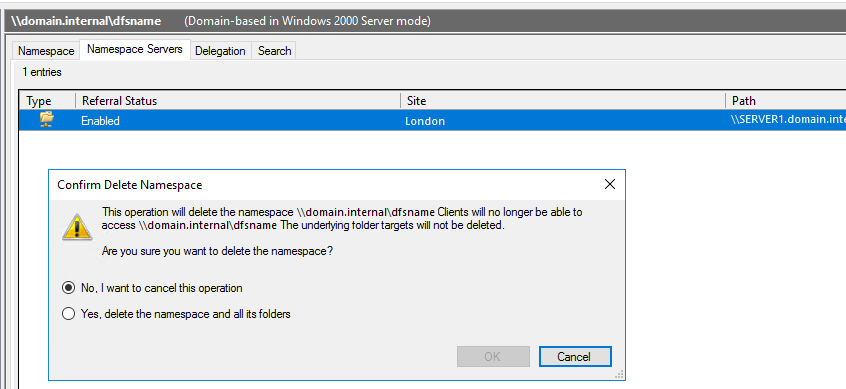846x389 pixels.
Task: Sort by the Path column header
Action: tap(786, 101)
